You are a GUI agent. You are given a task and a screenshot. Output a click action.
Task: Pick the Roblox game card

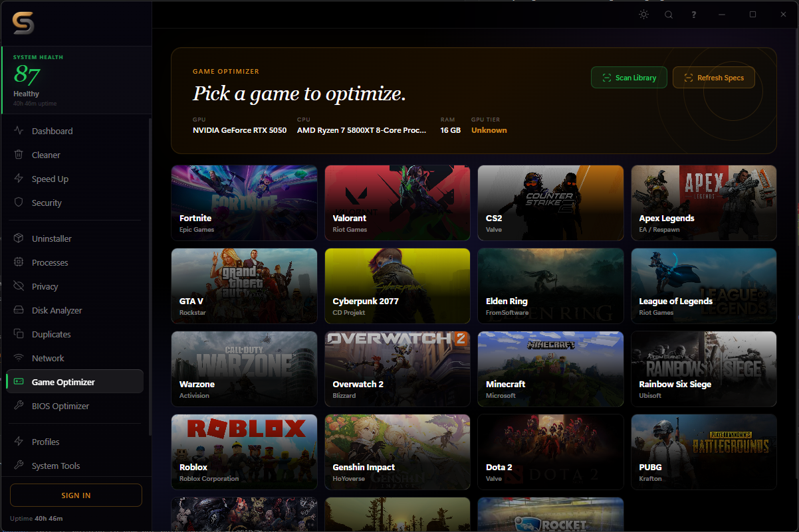(244, 452)
